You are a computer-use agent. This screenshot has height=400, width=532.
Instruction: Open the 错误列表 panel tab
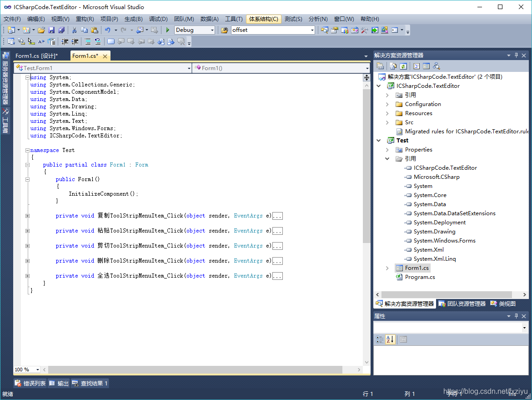click(30, 383)
